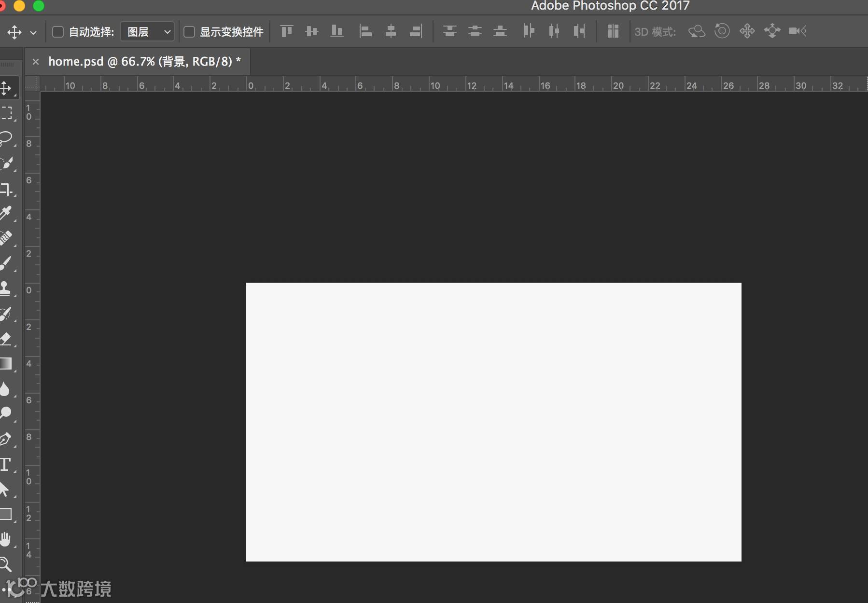Click the ruler origin corner box
The height and width of the screenshot is (603, 868).
click(32, 84)
